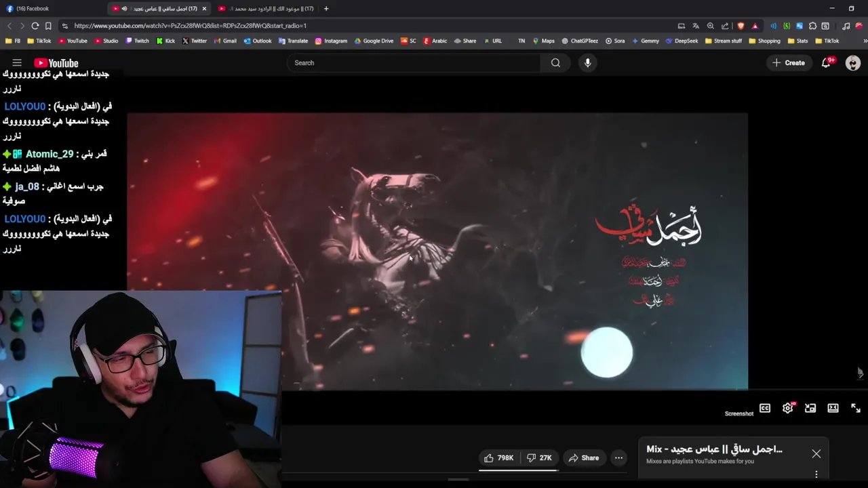Take a video Screenshot via player button
This screenshot has width=868, height=488.
[x=739, y=413]
